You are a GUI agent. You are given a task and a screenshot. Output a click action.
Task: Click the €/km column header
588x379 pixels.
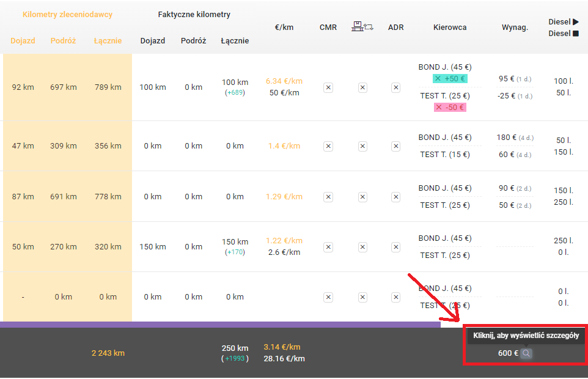[284, 28]
